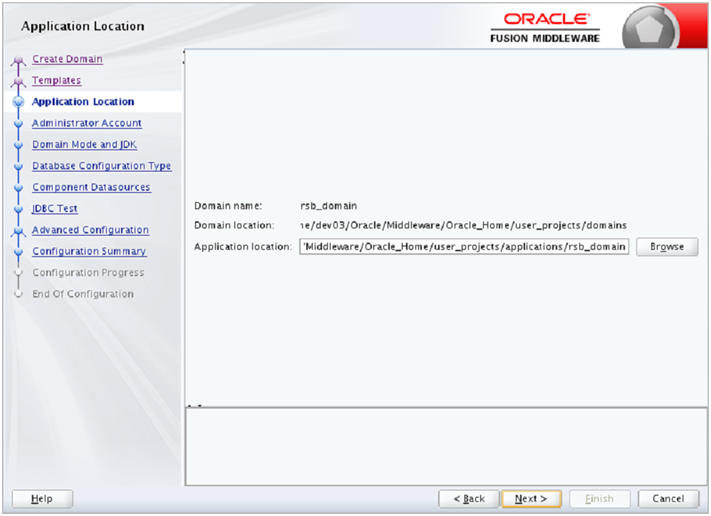Open the Advanced Configuration step
Image resolution: width=711 pixels, height=516 pixels.
pyautogui.click(x=90, y=229)
